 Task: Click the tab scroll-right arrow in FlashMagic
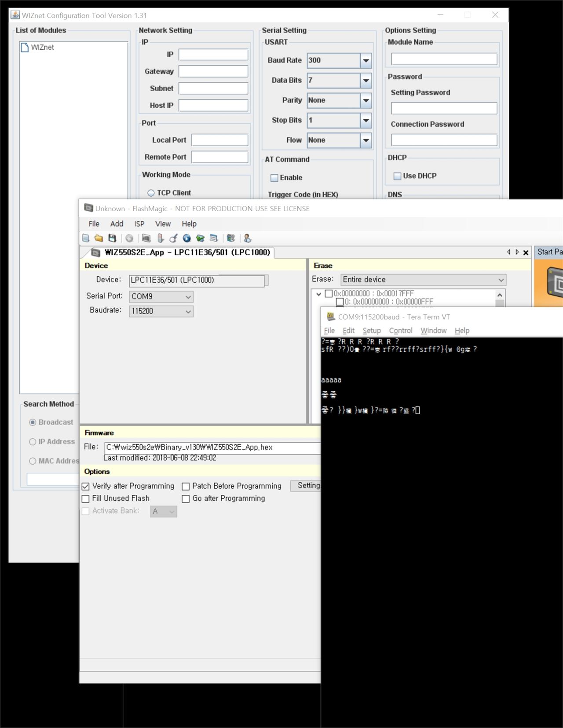517,252
